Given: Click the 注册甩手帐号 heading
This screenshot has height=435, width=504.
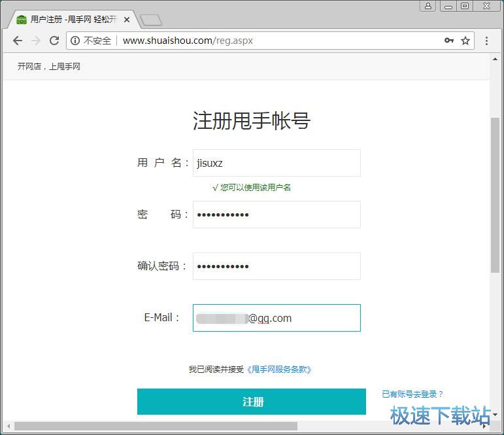Looking at the screenshot, I should click(x=252, y=121).
